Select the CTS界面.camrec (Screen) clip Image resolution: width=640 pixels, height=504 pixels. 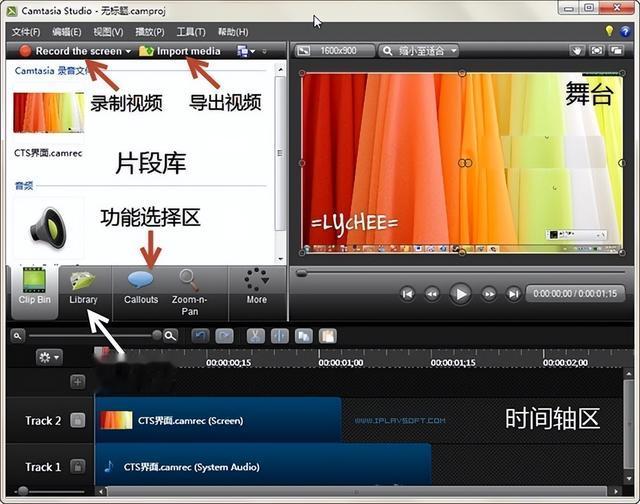[x=218, y=420]
